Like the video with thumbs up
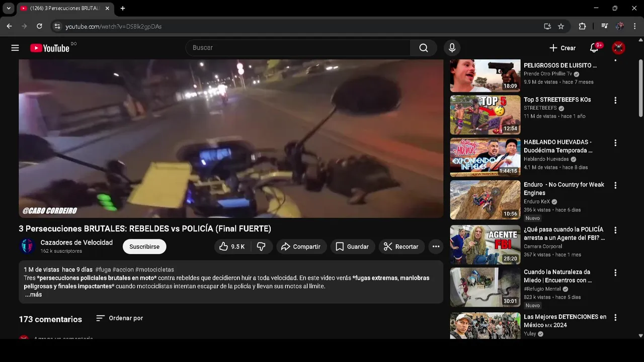 click(232, 246)
